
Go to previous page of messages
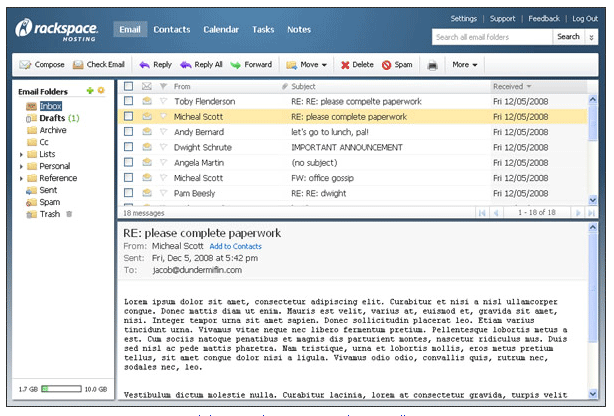pos(496,213)
